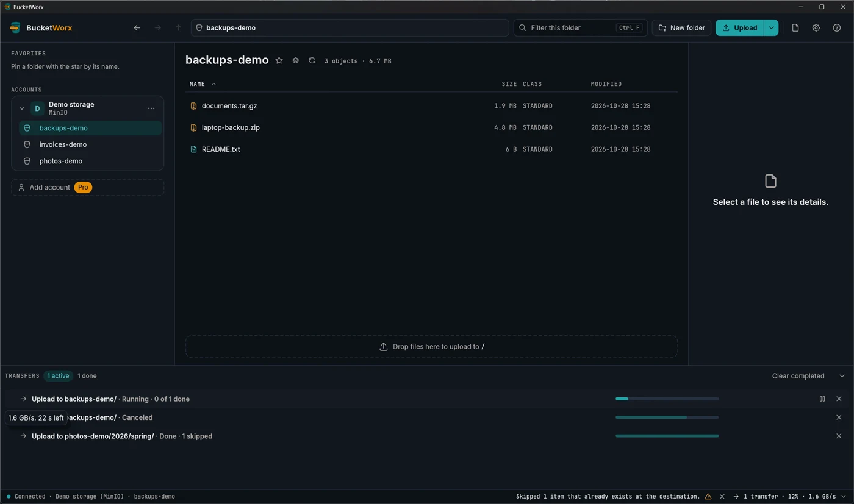Sort by the Modified column
The height and width of the screenshot is (504, 854).
click(x=606, y=84)
